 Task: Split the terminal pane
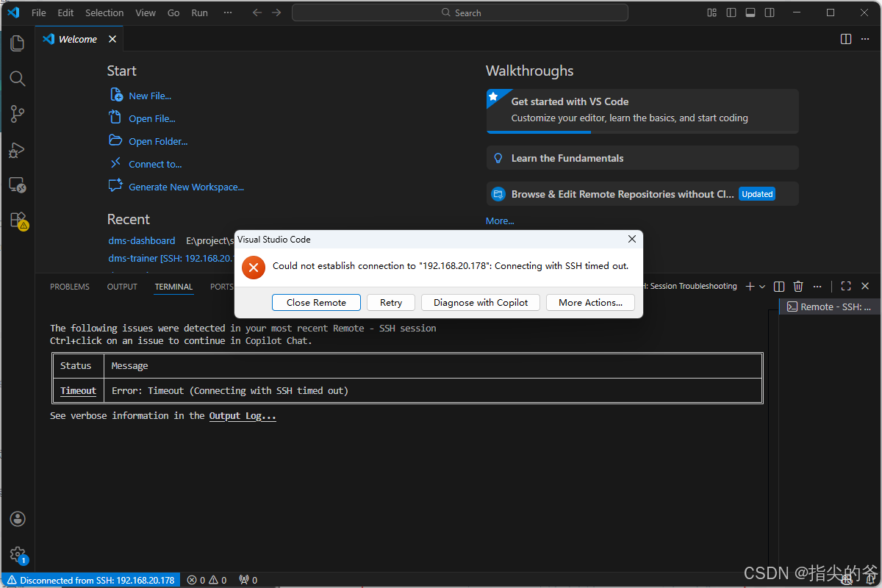pos(779,286)
